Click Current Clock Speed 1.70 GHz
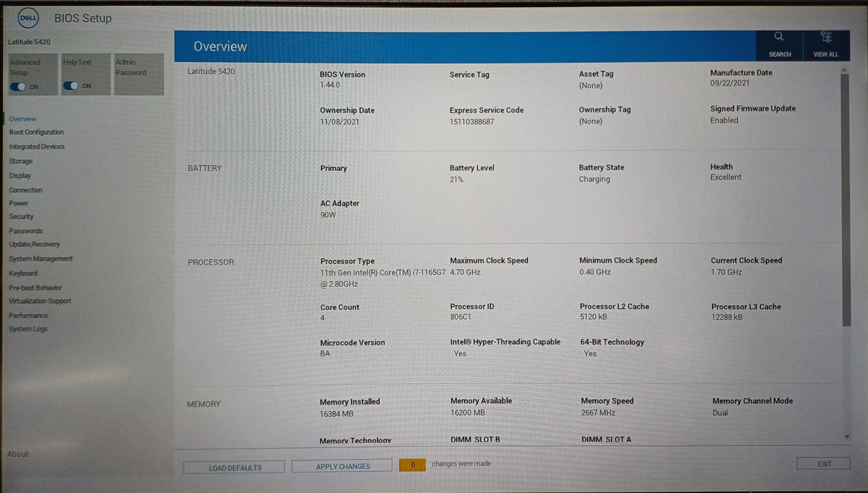 [727, 272]
